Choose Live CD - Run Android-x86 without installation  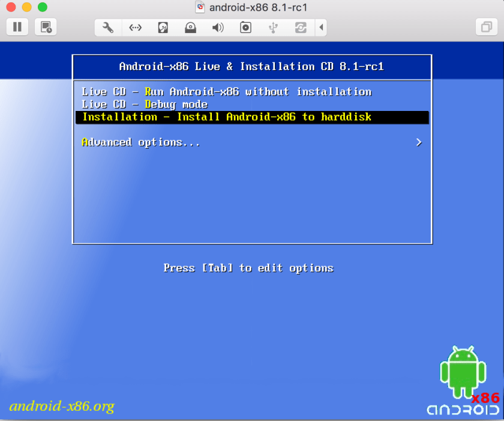pyautogui.click(x=226, y=92)
